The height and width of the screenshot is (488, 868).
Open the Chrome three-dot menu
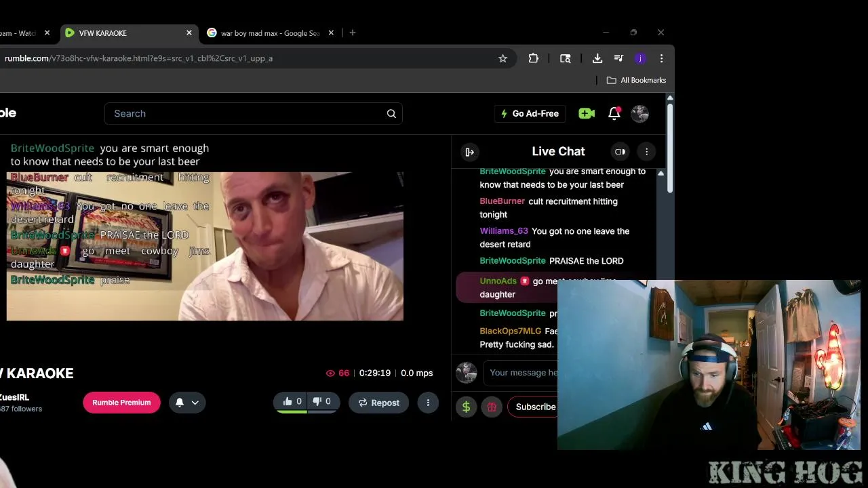point(661,58)
